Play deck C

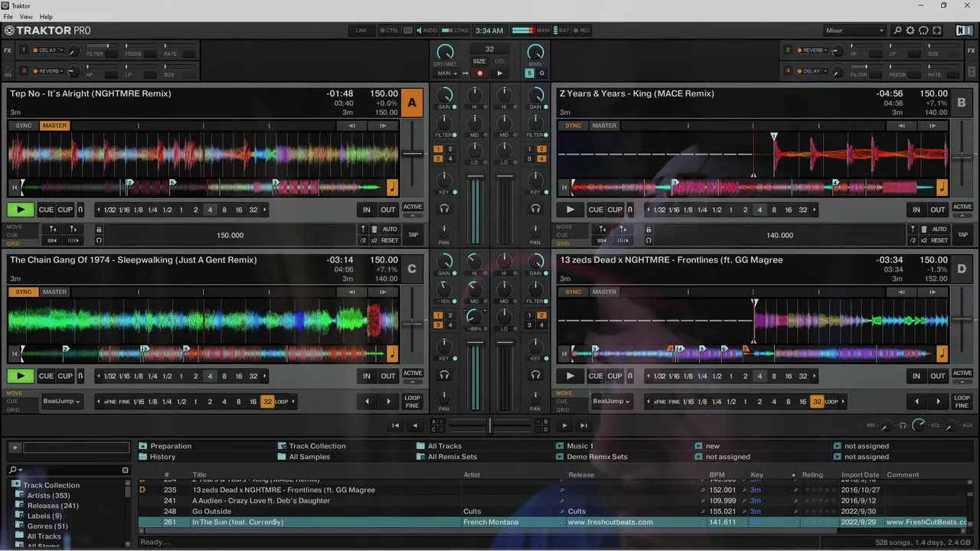pyautogui.click(x=21, y=376)
